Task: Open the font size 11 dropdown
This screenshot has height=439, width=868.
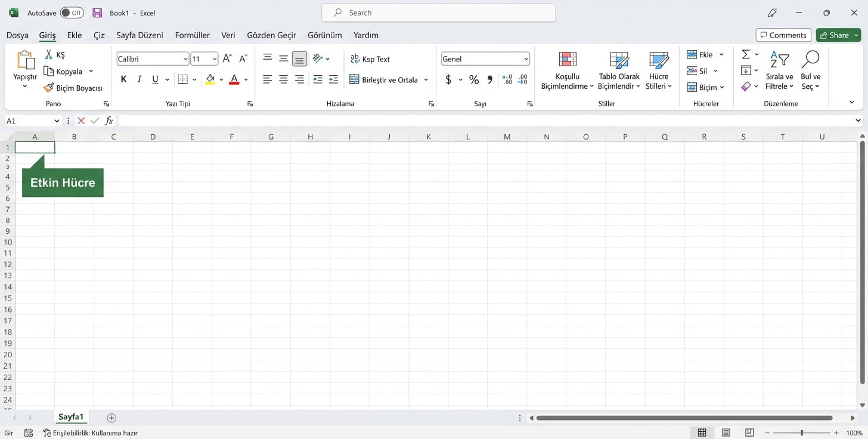Action: [215, 58]
